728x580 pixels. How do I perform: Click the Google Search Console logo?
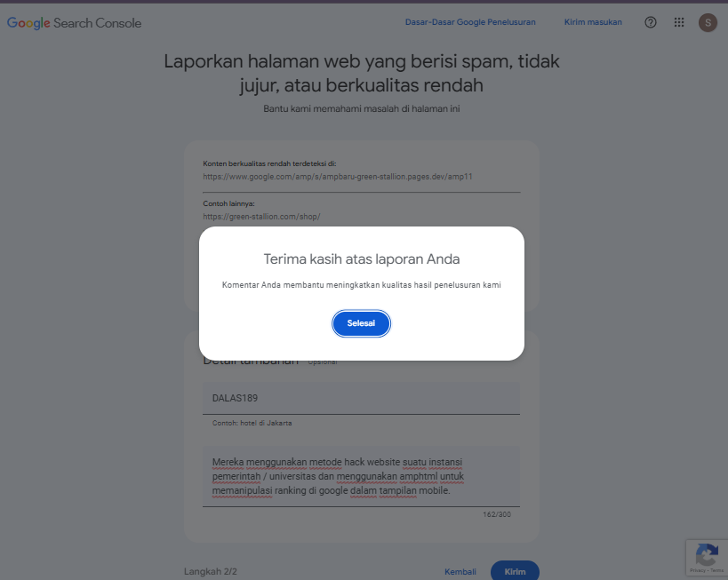[75, 23]
